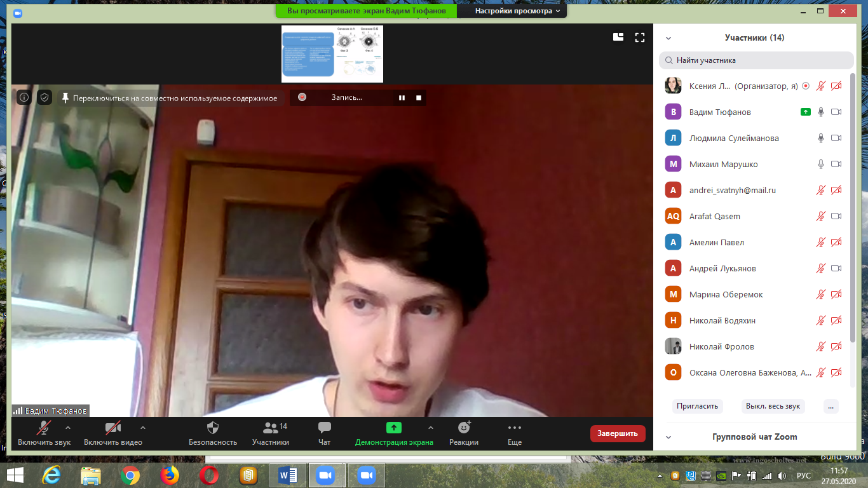This screenshot has width=868, height=488.
Task: Open Firefox from taskbar
Action: coord(169,475)
